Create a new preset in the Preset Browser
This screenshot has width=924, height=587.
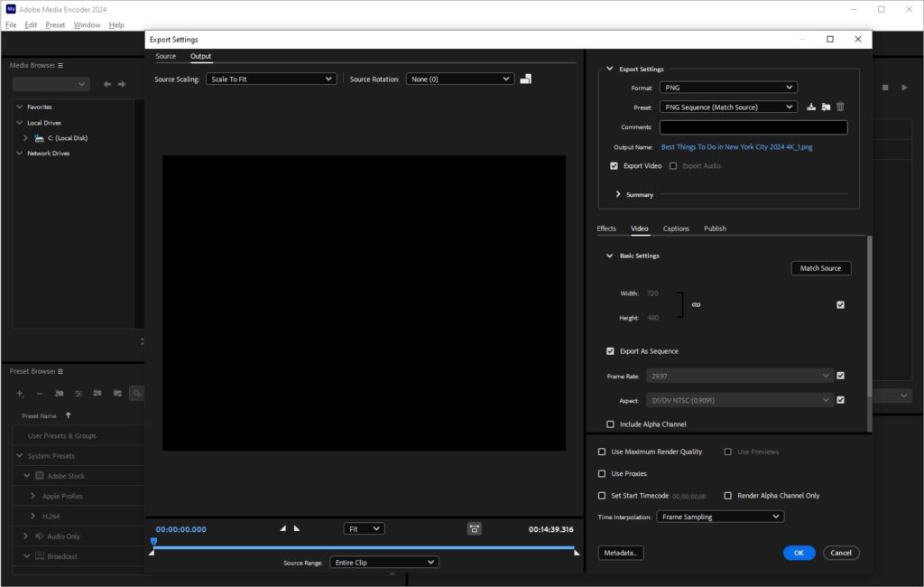[x=19, y=394]
